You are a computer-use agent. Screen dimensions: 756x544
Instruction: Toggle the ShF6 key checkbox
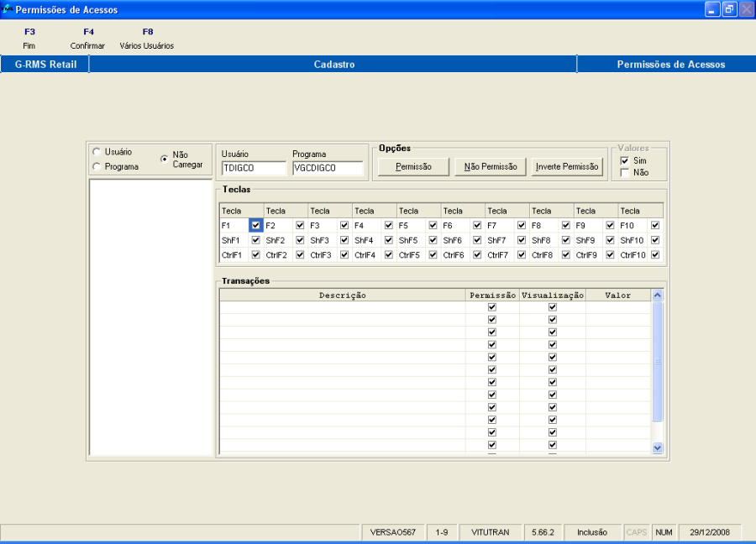point(477,240)
